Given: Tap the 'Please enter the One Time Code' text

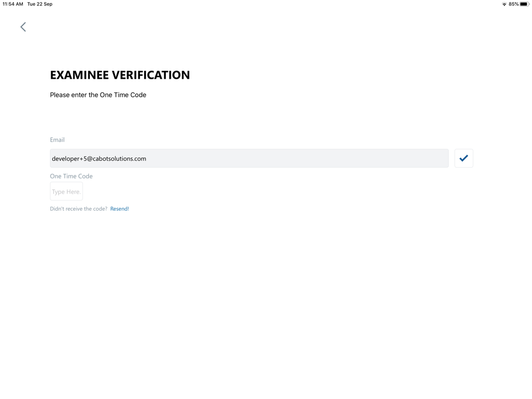Looking at the screenshot, I should click(x=98, y=95).
